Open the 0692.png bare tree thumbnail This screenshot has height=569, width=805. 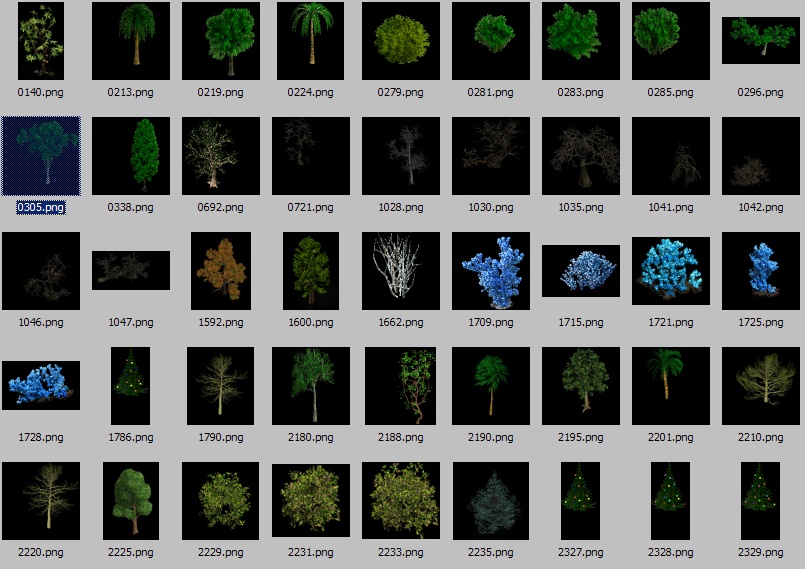pyautogui.click(x=221, y=156)
